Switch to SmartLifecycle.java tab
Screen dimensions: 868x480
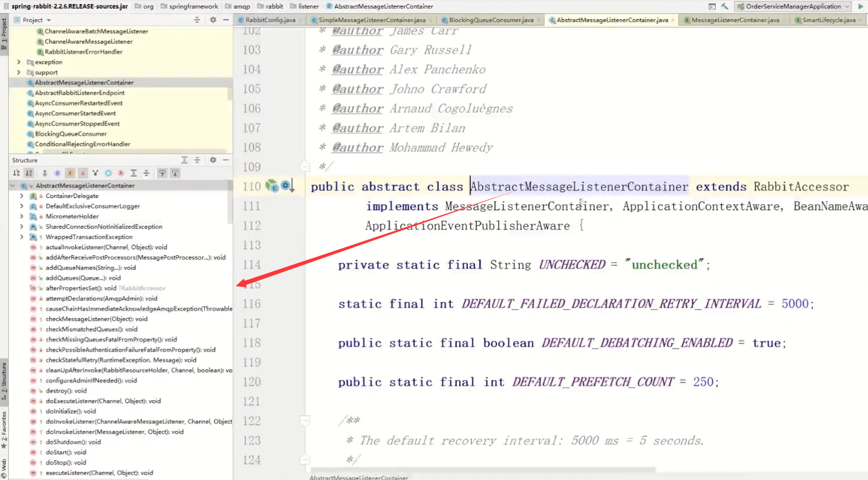coord(828,20)
